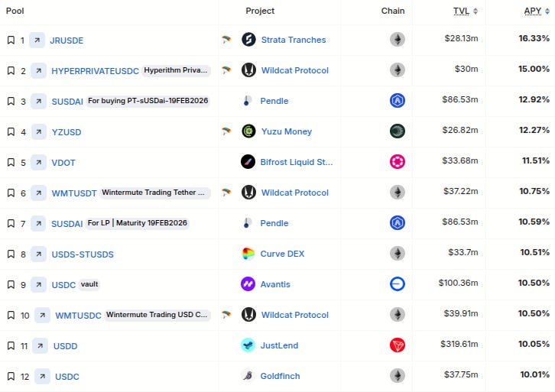Open external link arrow for YZUSD
Screen dimensions: 555x392
(38, 132)
